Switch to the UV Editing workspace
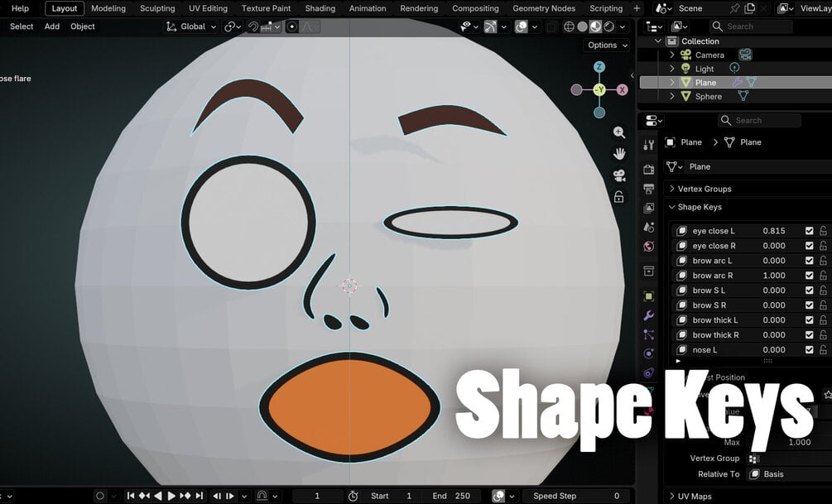The height and width of the screenshot is (504, 832). click(x=208, y=8)
